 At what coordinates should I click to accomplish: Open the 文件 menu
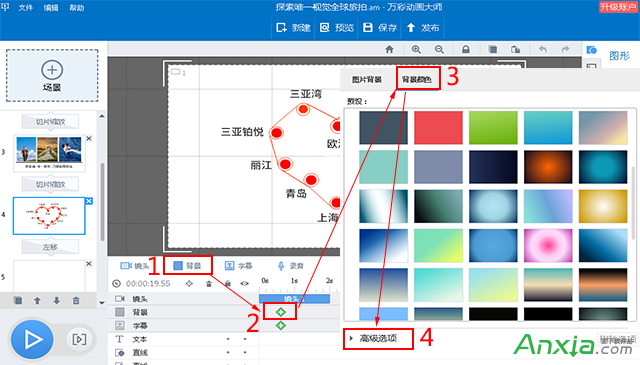coord(25,7)
